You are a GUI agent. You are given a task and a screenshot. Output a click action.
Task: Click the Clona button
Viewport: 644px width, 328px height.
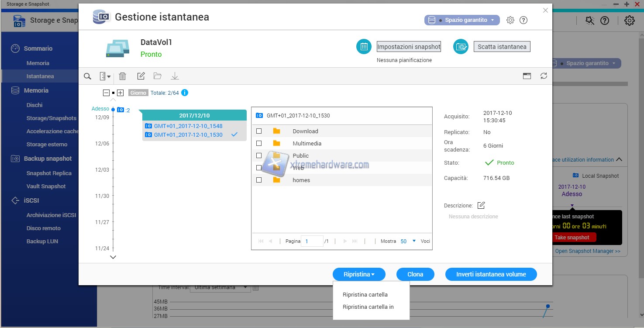coord(415,274)
